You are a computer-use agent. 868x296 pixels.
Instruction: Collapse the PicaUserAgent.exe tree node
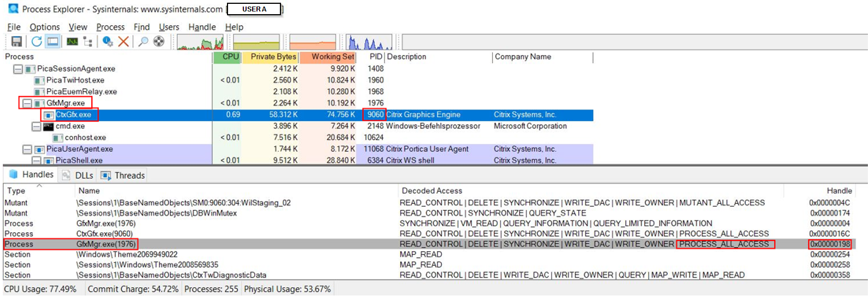coord(27,149)
